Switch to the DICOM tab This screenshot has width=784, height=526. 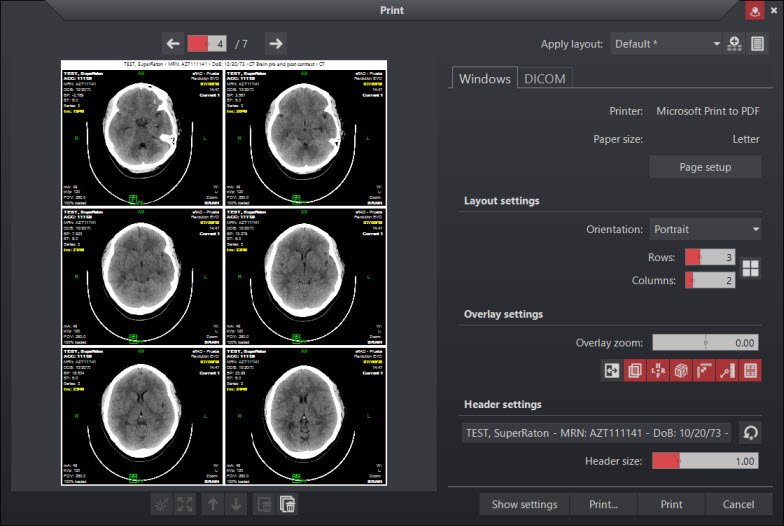[545, 79]
